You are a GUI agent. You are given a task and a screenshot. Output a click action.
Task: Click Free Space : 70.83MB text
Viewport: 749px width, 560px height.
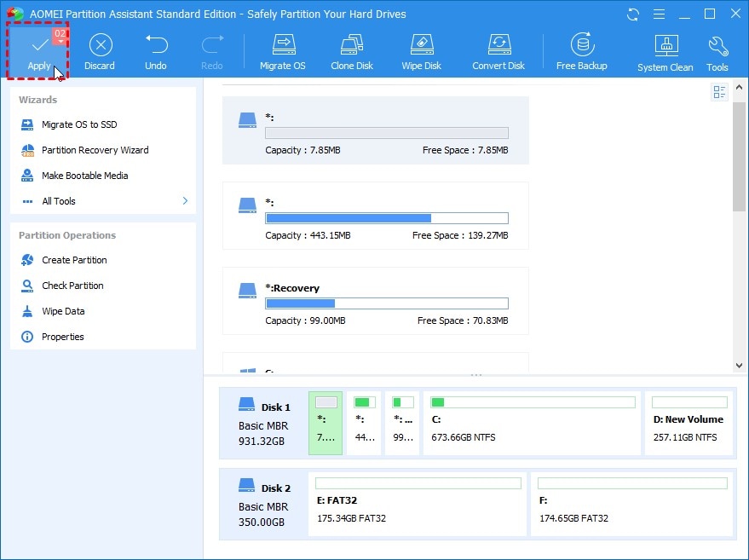[463, 320]
